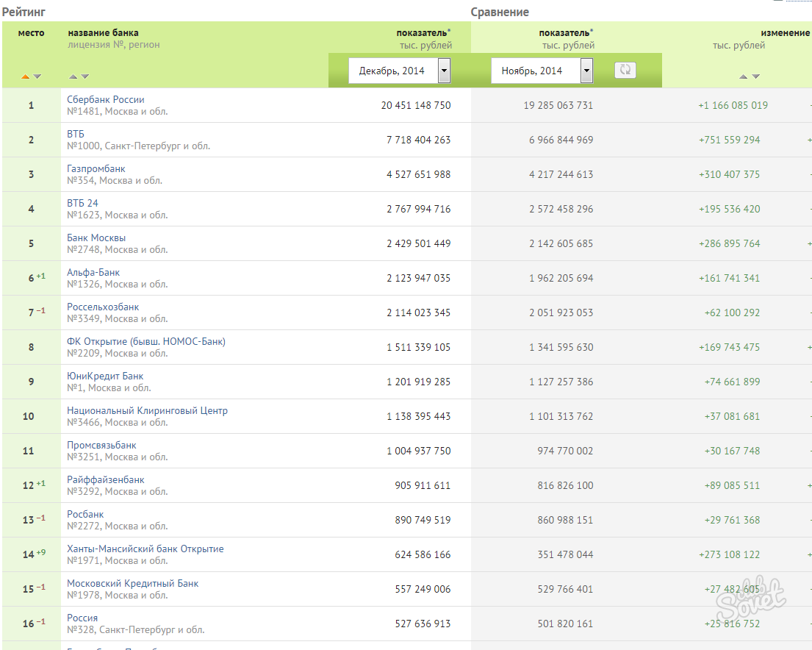Select value 1 101 313 762

tap(561, 416)
